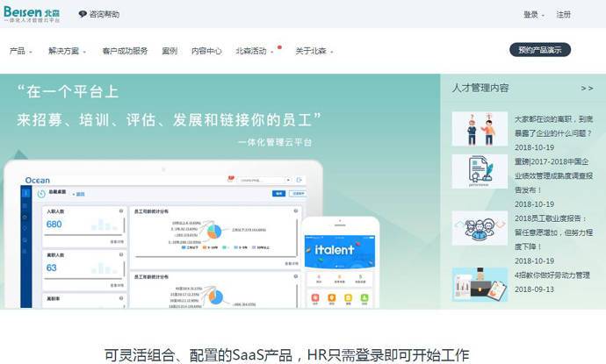Viewport: 606px width, 364px height.
Task: Select the 案例 menu item
Action: point(170,51)
